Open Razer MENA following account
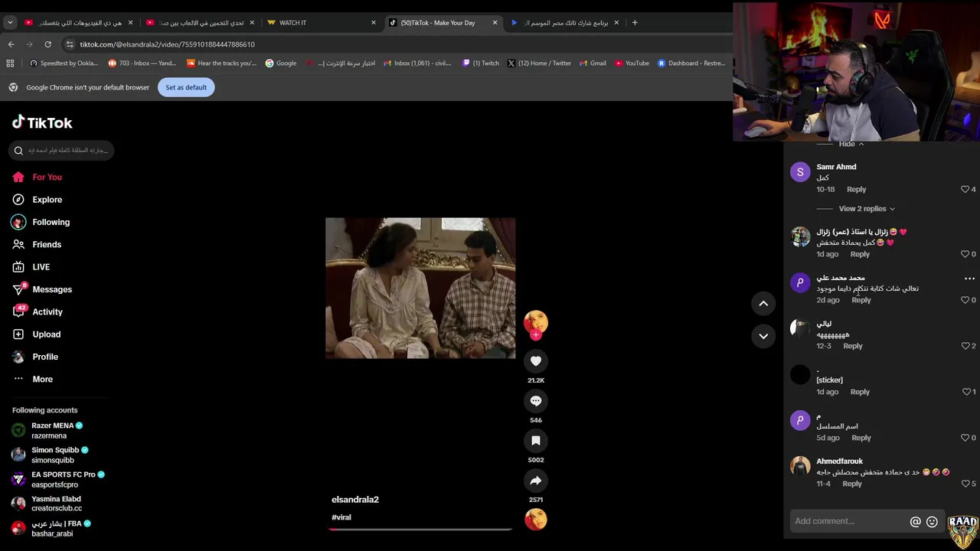The height and width of the screenshot is (551, 980). pyautogui.click(x=59, y=430)
